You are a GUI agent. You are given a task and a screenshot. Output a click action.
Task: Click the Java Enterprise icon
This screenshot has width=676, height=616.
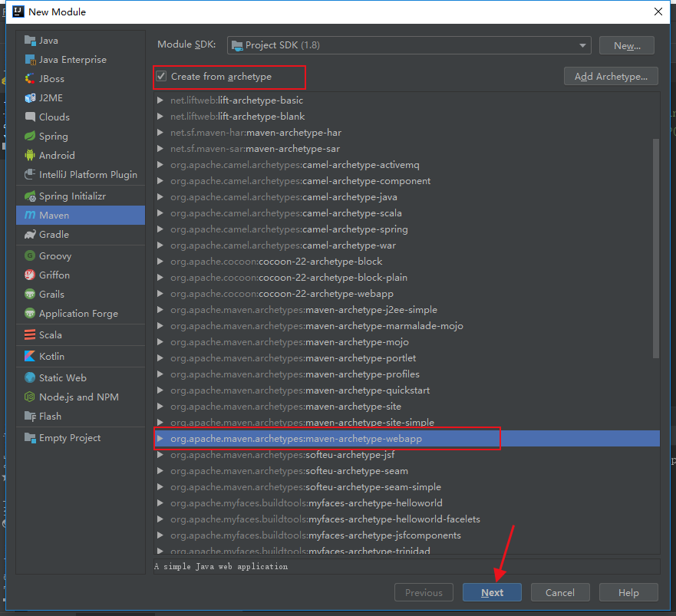click(x=30, y=60)
